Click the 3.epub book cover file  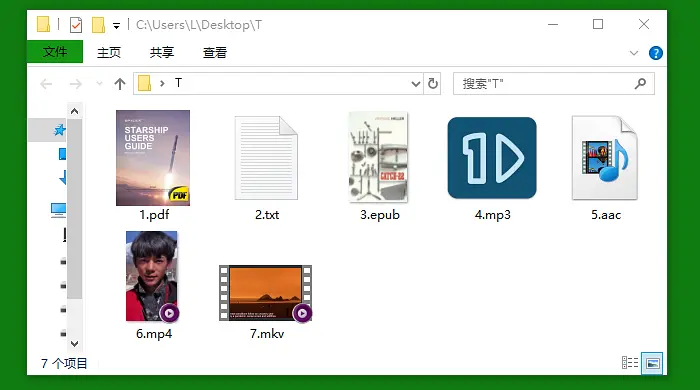[x=379, y=157]
